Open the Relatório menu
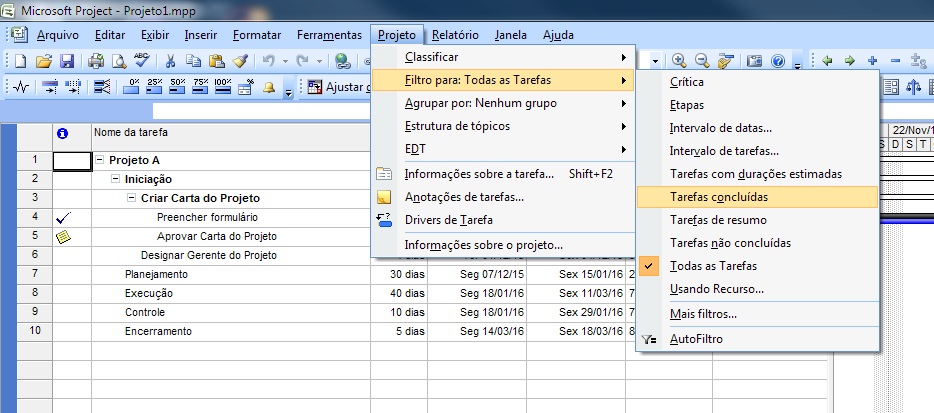The image size is (934, 413). click(455, 35)
